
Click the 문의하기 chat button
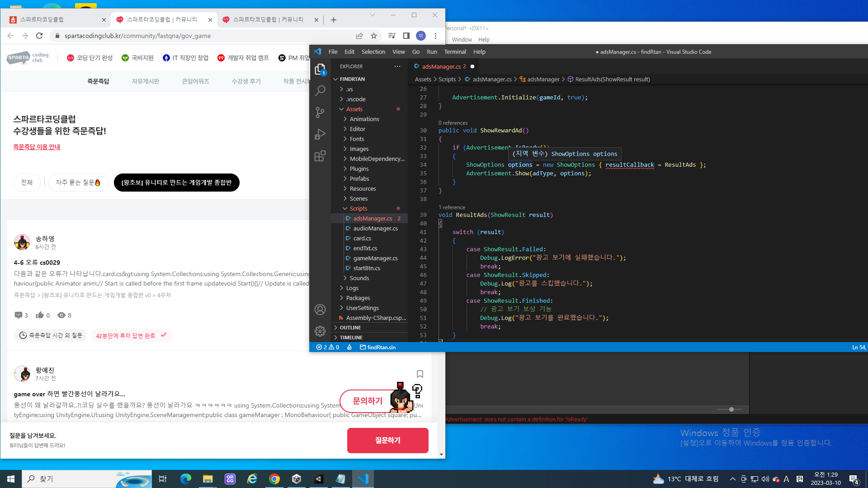[368, 401]
